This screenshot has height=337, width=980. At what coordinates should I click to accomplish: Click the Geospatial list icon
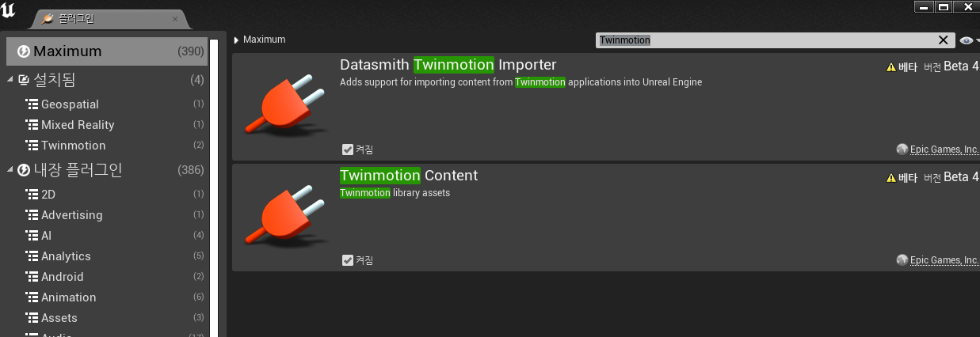[x=32, y=104]
